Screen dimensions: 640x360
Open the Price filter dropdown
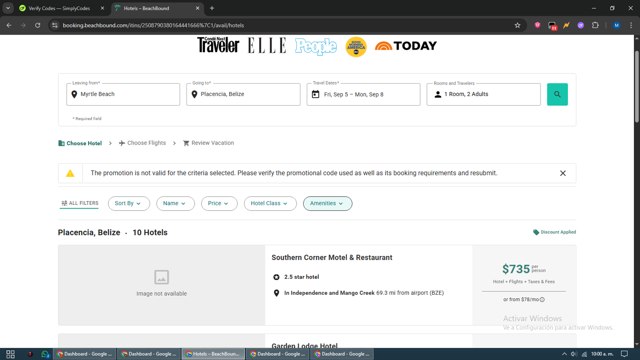click(x=219, y=203)
